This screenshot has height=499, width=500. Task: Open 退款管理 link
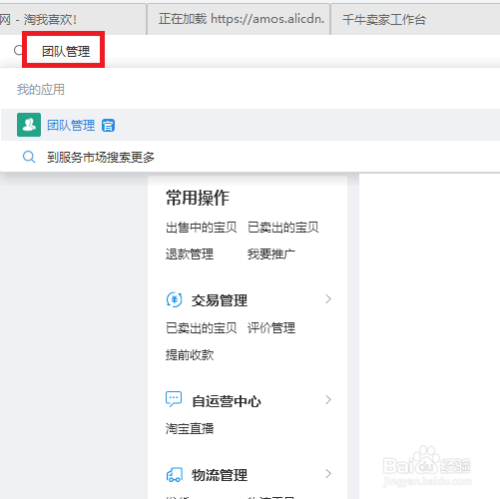coord(189,254)
